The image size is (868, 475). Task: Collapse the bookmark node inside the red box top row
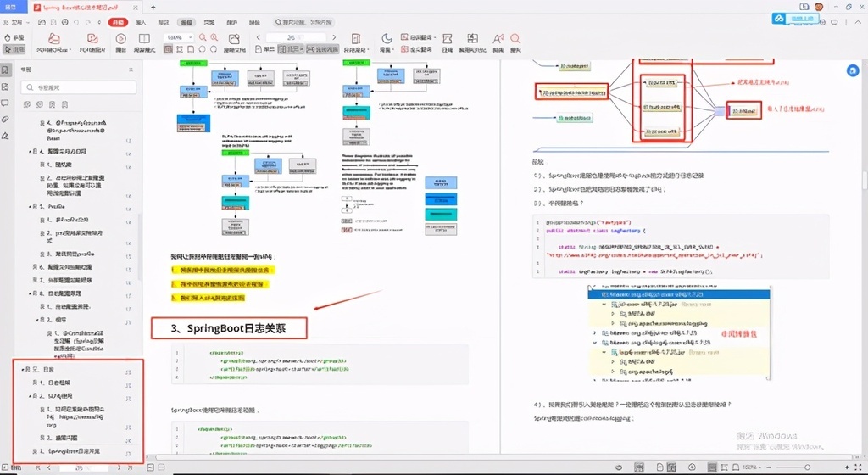(x=23, y=369)
